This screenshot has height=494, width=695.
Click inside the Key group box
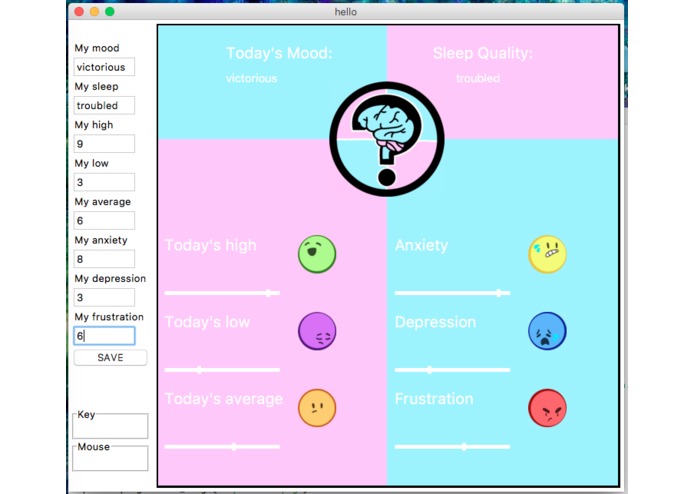tap(110, 426)
